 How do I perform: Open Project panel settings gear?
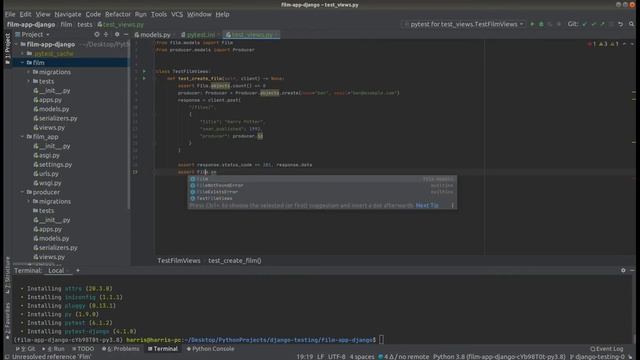117,35
